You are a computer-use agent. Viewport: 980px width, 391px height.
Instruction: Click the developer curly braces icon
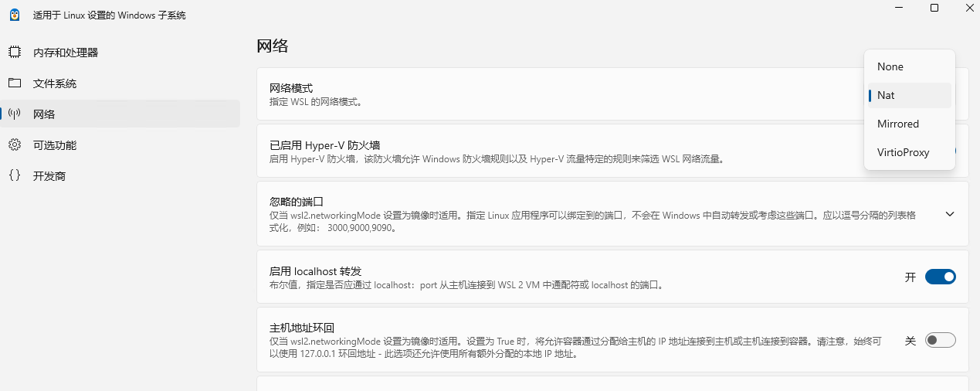14,175
